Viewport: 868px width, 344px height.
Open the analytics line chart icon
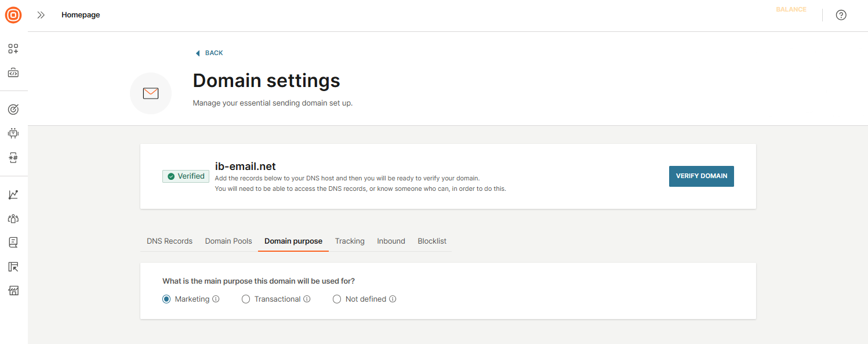tap(13, 195)
